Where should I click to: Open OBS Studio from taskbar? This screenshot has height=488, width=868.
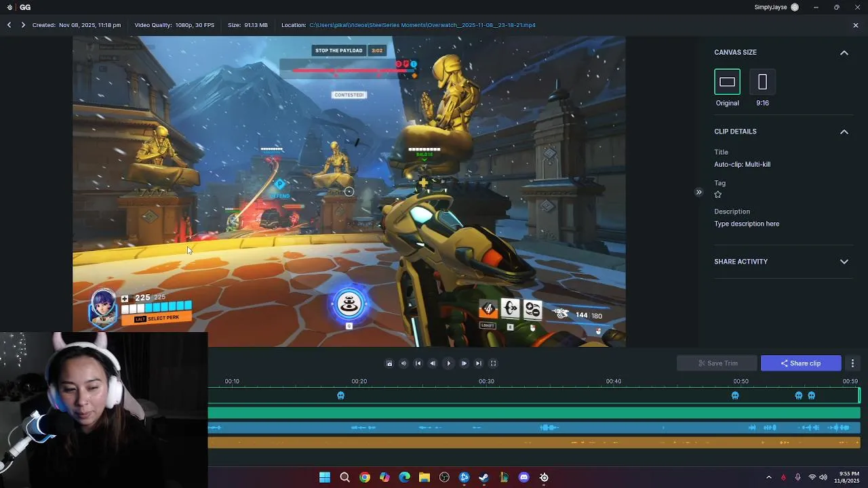[x=444, y=477]
